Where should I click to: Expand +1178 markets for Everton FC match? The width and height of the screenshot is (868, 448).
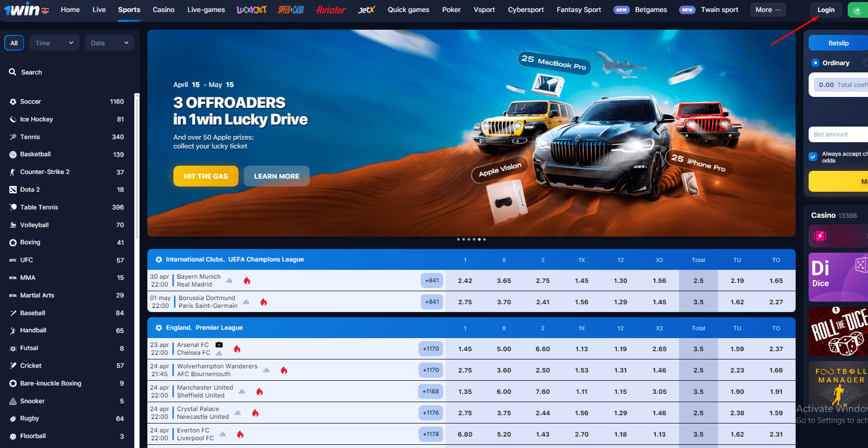(431, 434)
